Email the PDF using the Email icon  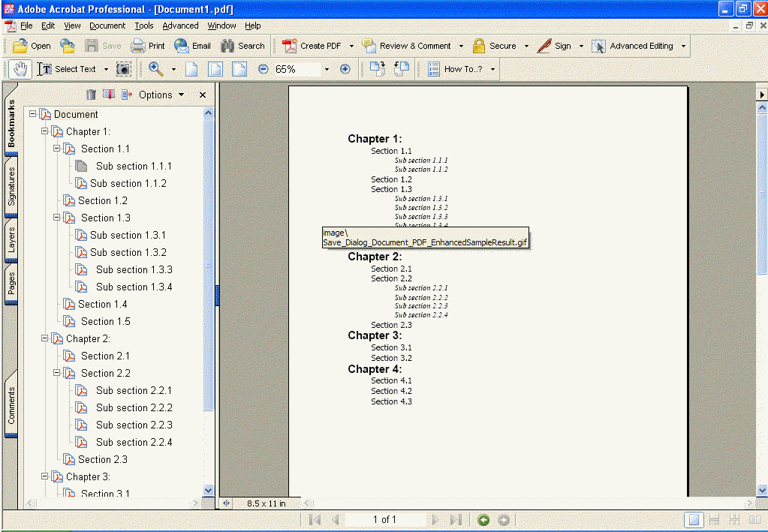click(192, 46)
